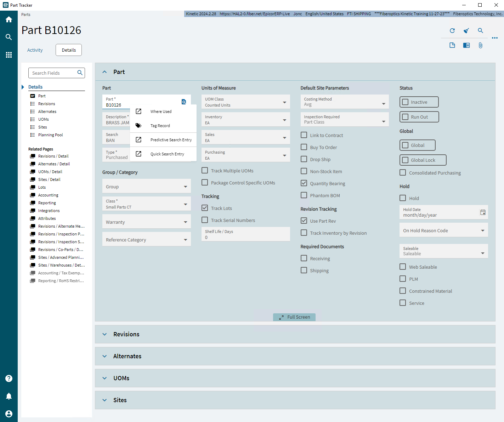Click the Part field search icon
This screenshot has height=422, width=504.
[184, 102]
